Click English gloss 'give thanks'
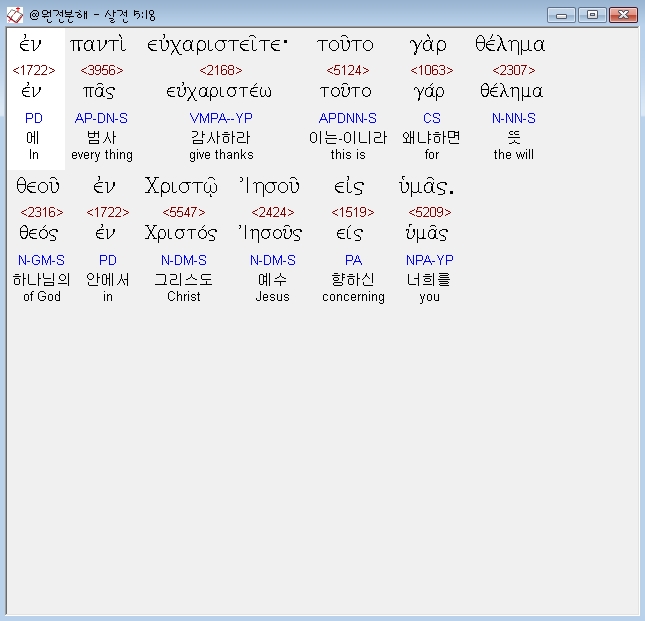The width and height of the screenshot is (645, 621). tap(221, 155)
